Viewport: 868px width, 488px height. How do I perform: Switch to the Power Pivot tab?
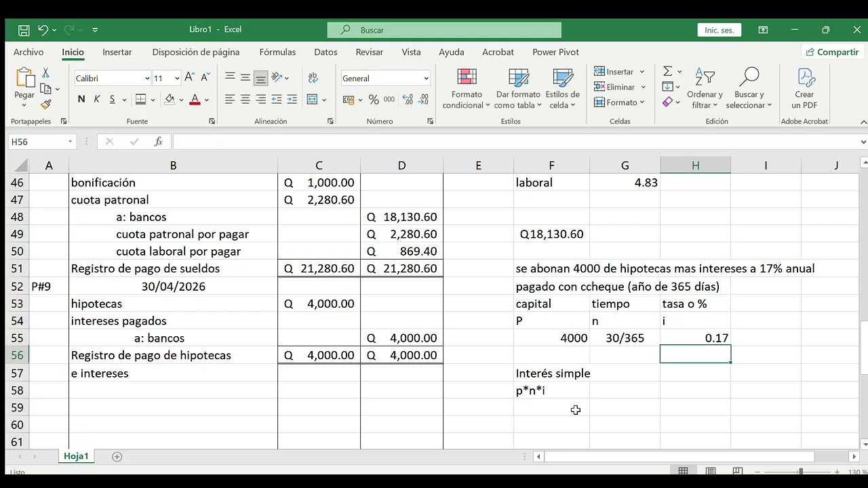555,52
